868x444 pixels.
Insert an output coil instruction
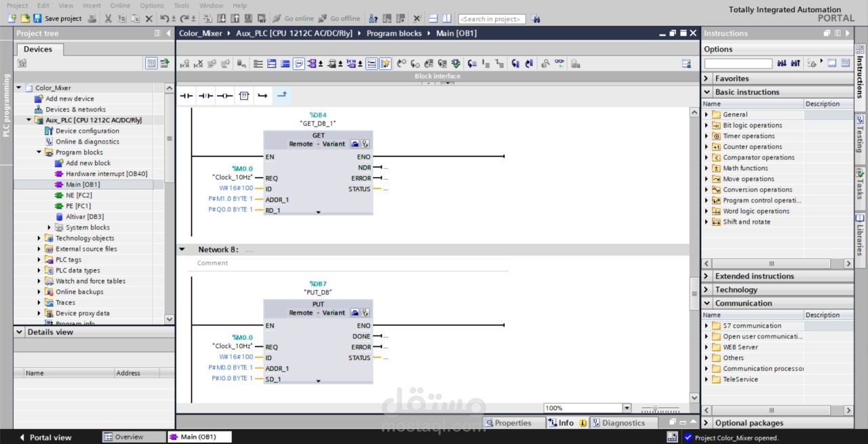pos(224,96)
